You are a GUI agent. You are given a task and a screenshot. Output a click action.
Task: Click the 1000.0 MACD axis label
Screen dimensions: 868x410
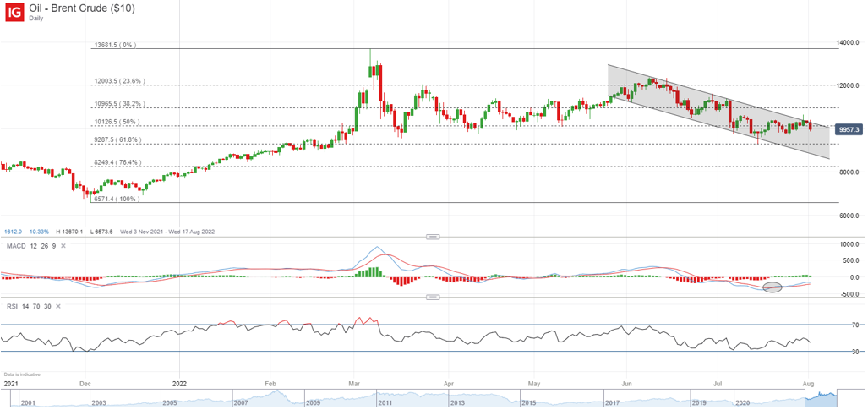(849, 243)
